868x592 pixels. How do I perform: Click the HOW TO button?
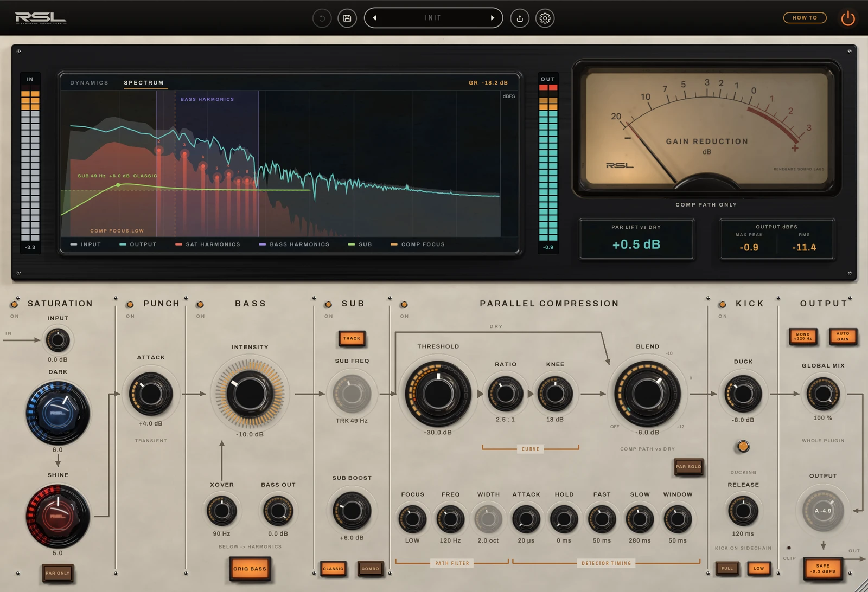[x=805, y=18]
